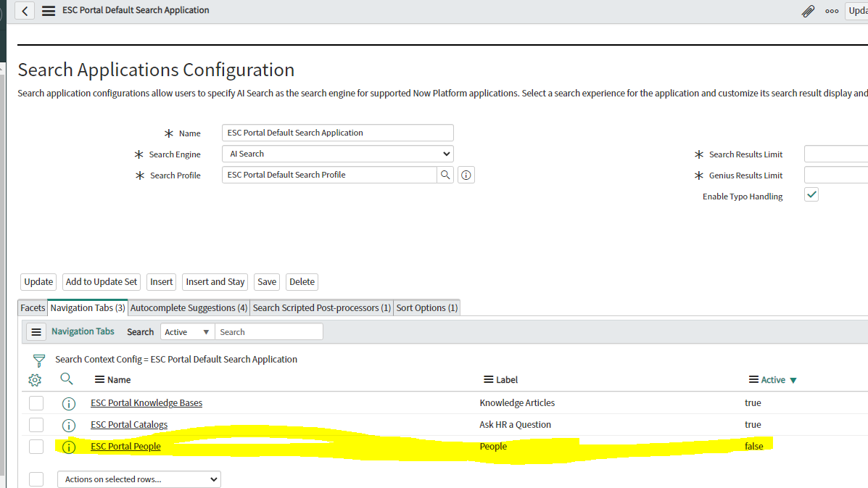Viewport: 868px width, 488px height.
Task: Click the Navigation Tabs list title link
Action: pyautogui.click(x=83, y=331)
